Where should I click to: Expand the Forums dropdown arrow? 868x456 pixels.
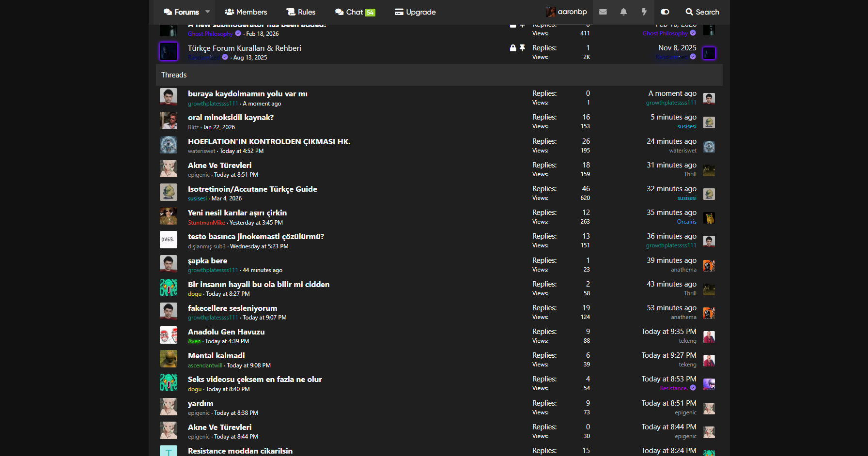[x=208, y=12]
